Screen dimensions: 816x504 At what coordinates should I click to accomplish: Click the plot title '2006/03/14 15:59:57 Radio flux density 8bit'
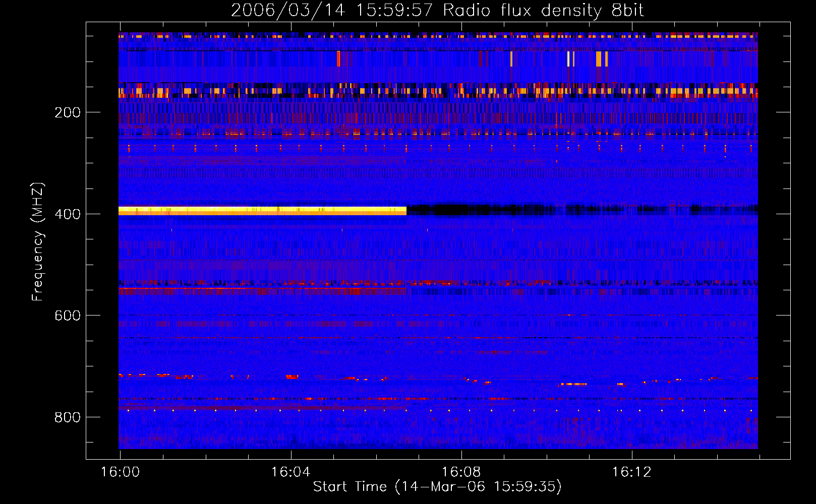tap(437, 10)
